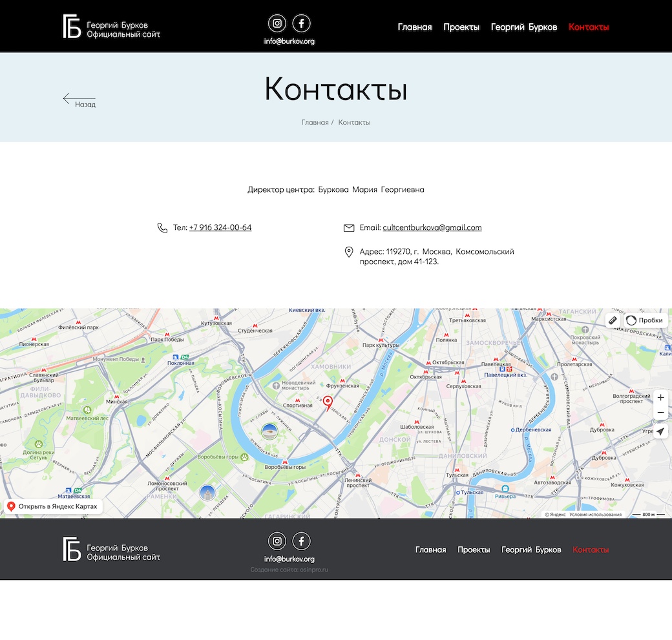Click the map ruler measurement tool
This screenshot has width=672, height=640.
coord(613,320)
